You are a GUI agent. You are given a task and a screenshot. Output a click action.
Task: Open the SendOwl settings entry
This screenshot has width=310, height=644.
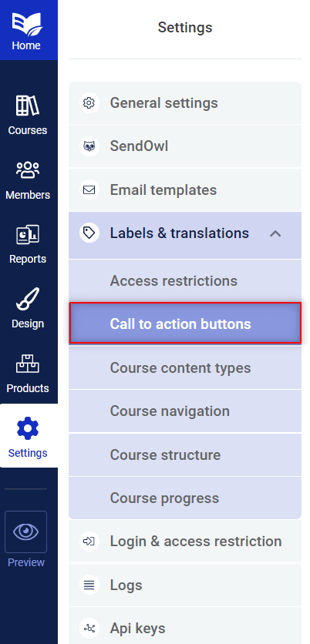click(185, 146)
